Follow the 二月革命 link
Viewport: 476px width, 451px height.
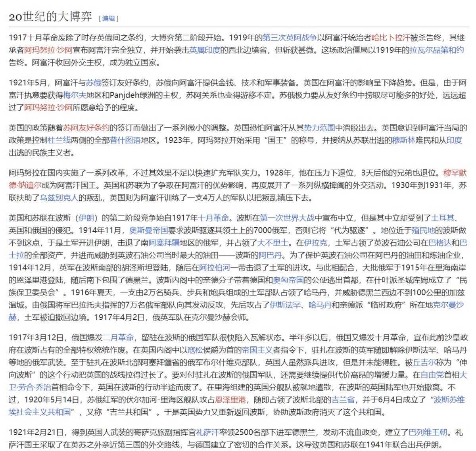tap(118, 338)
